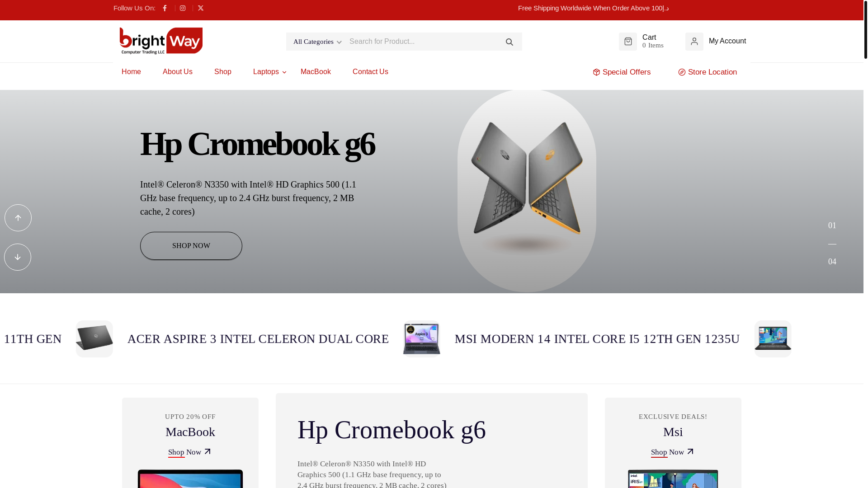Click the MacBook promo card image
Screen dimensions: 868x488
point(190,479)
